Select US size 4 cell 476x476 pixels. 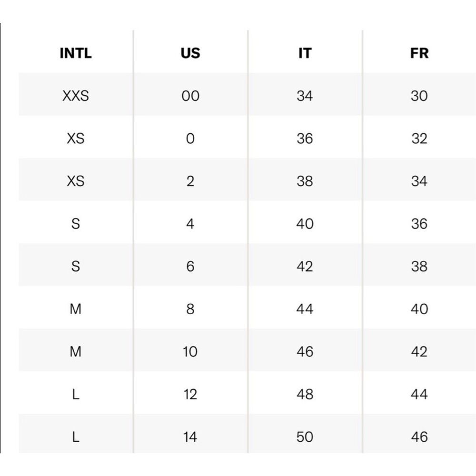(190, 224)
